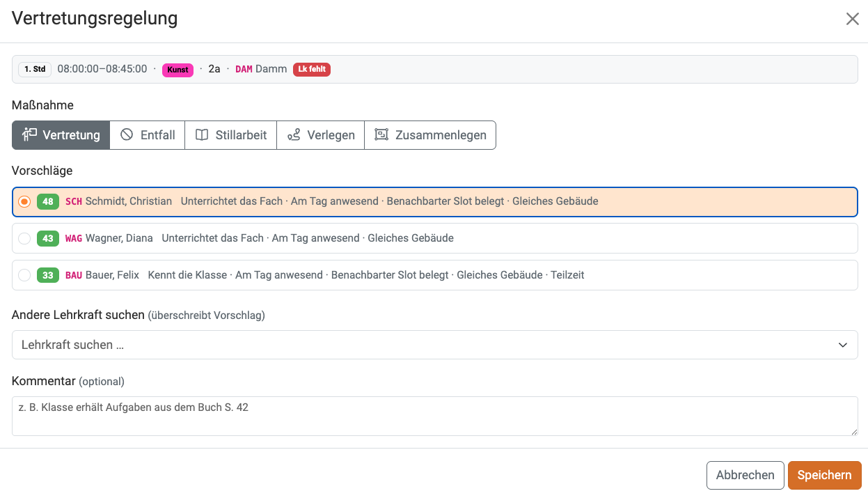Click the Entfall prohibited-circle icon
Image resolution: width=868 pixels, height=498 pixels.
pyautogui.click(x=127, y=134)
